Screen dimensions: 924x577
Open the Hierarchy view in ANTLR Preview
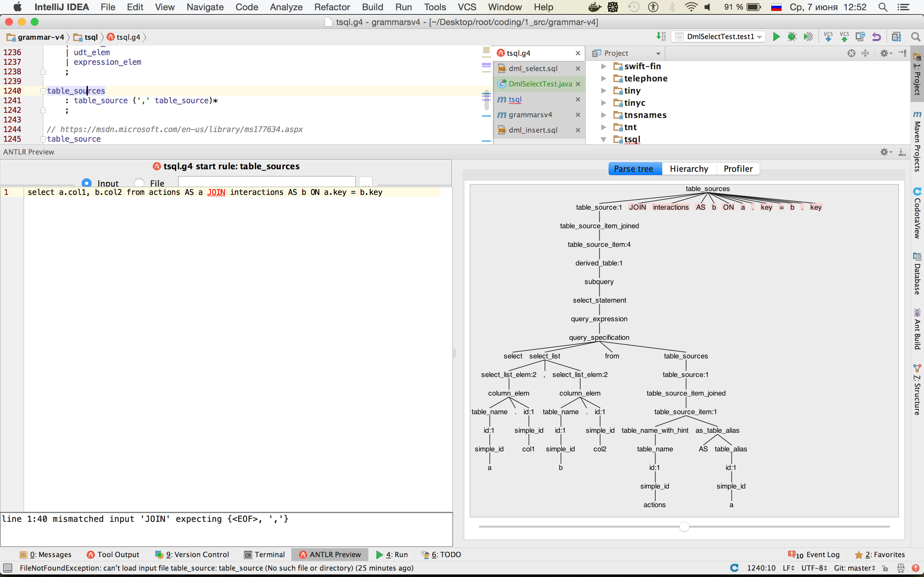689,168
